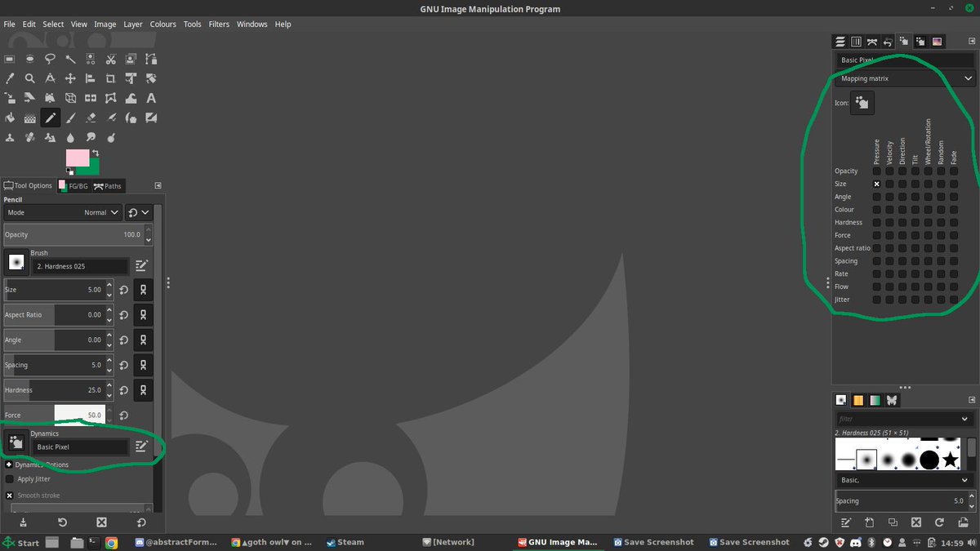The image size is (980, 551).
Task: Enable Opacity mapping to Velocity
Action: [x=889, y=171]
